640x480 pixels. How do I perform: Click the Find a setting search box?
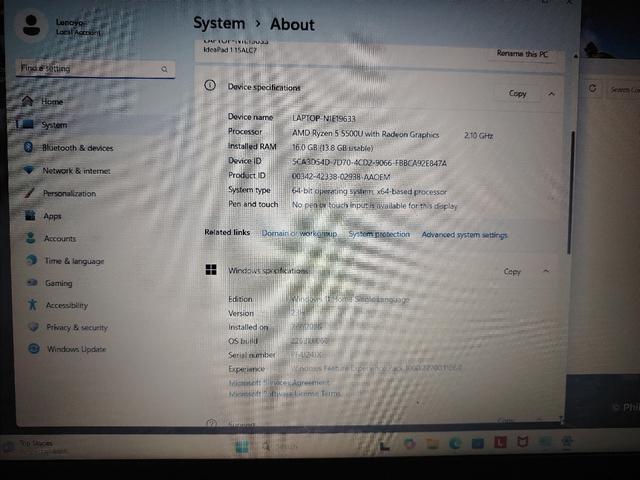pos(96,69)
